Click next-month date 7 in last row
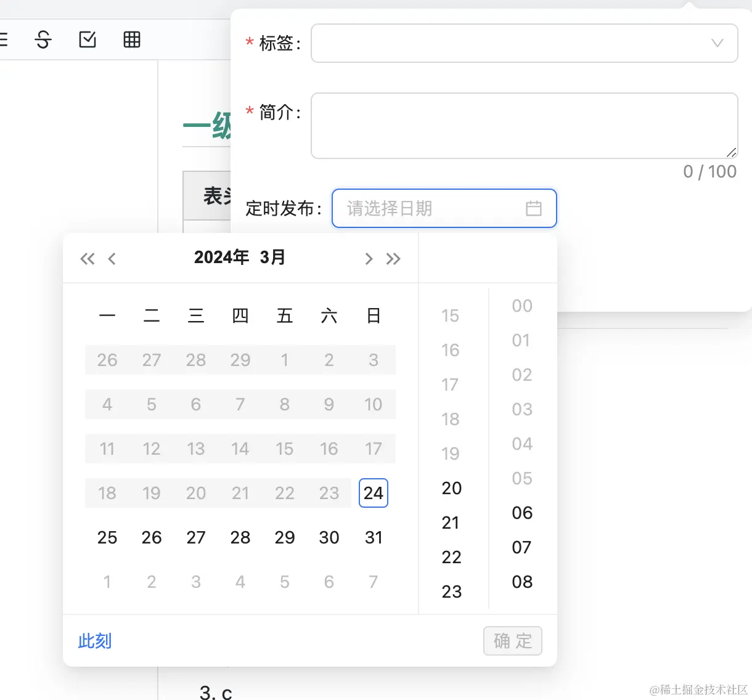The width and height of the screenshot is (752, 700). 374,582
